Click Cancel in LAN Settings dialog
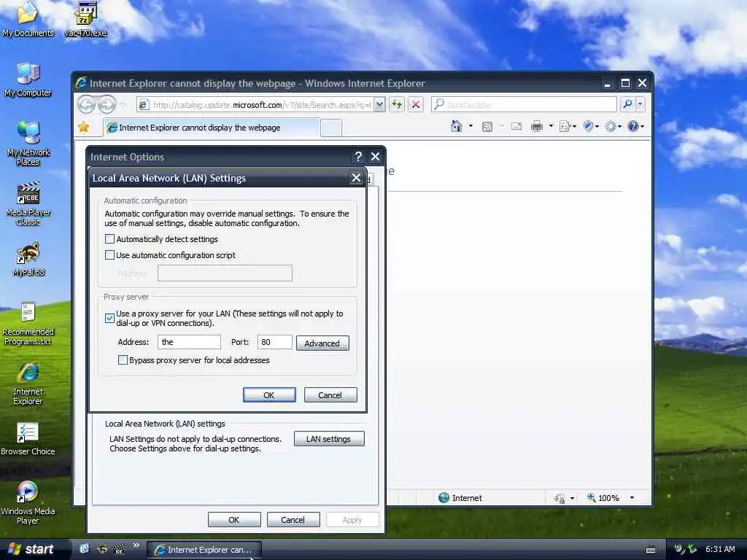The image size is (747, 560). [x=330, y=394]
